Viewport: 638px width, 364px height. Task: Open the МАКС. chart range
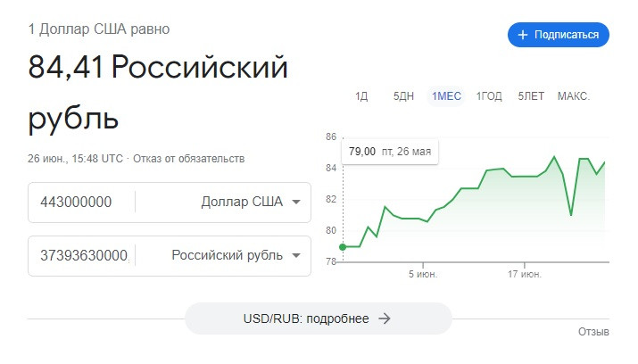(x=573, y=96)
